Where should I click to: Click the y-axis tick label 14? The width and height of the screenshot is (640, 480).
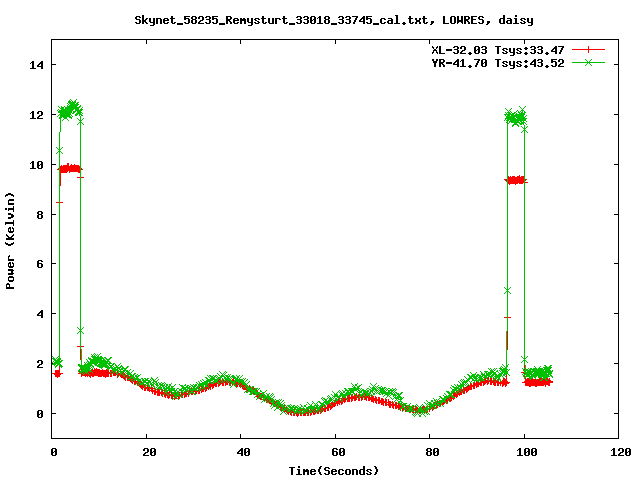pos(36,65)
